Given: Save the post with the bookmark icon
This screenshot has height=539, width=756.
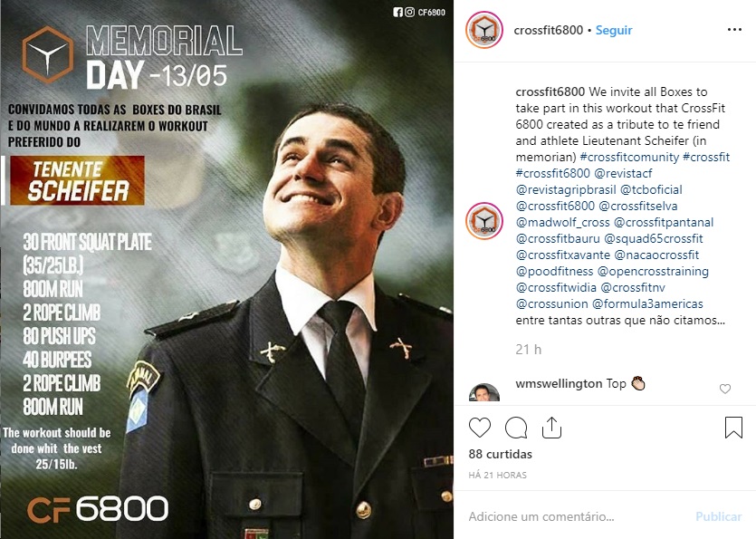Looking at the screenshot, I should [733, 428].
